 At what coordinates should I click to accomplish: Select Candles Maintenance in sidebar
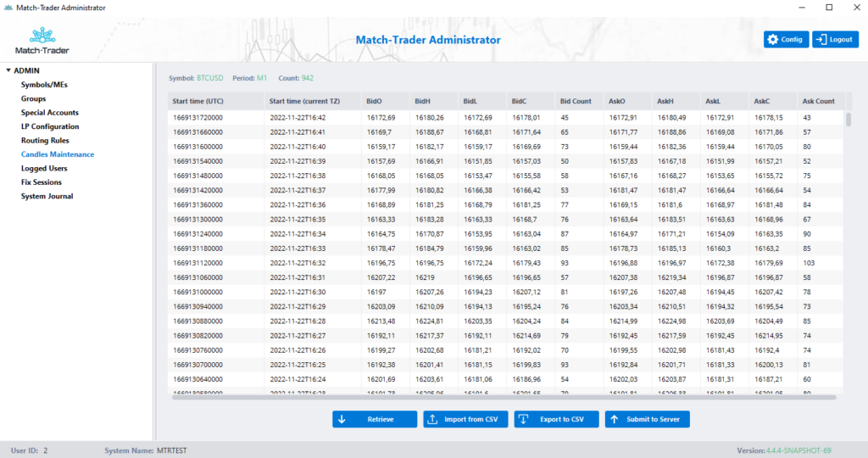click(58, 154)
